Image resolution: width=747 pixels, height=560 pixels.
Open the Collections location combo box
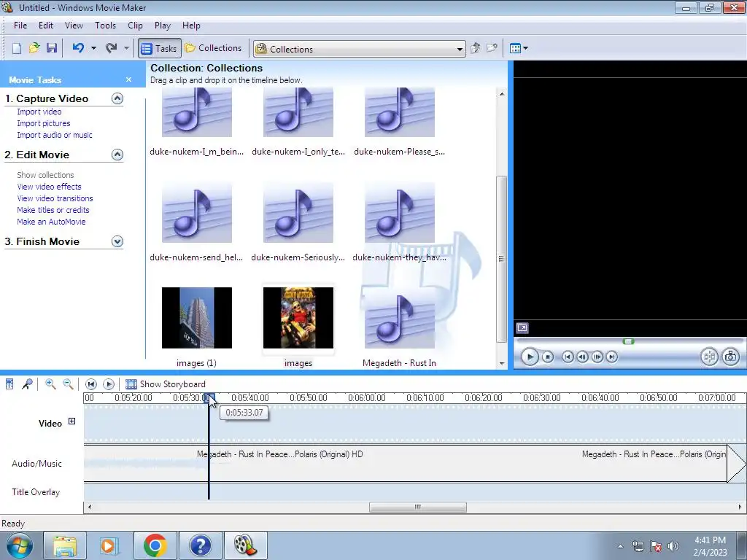coord(359,49)
